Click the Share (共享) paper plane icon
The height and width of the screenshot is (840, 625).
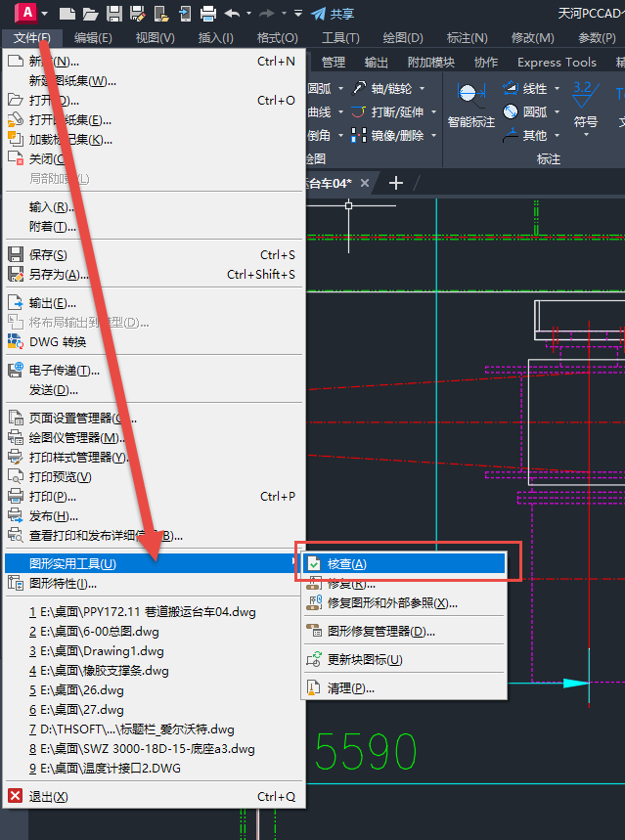[x=318, y=13]
